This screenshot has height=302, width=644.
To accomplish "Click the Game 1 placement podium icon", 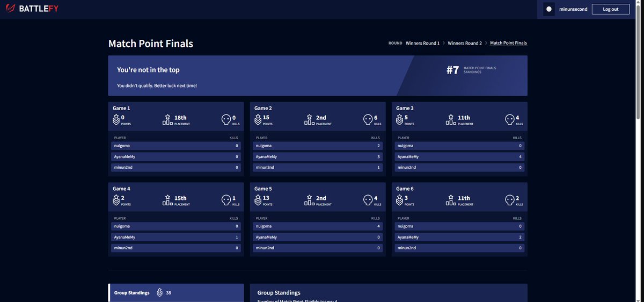I will click(167, 119).
